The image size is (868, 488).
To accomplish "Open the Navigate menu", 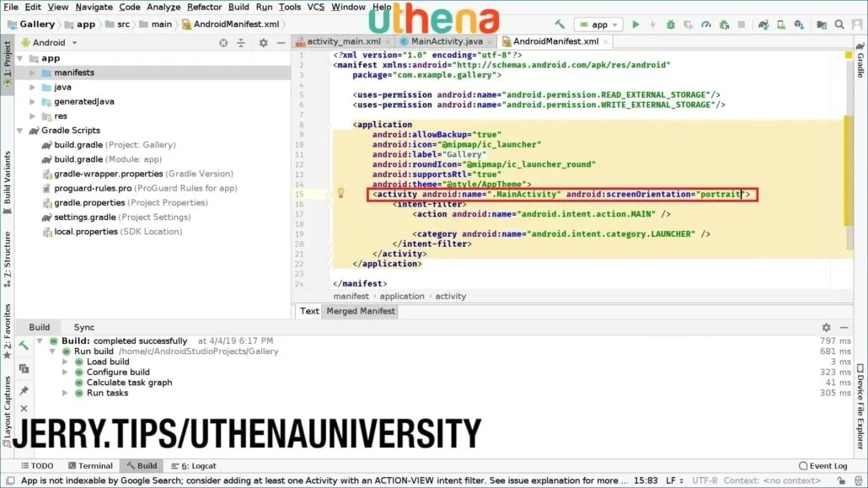I will pyautogui.click(x=94, y=7).
